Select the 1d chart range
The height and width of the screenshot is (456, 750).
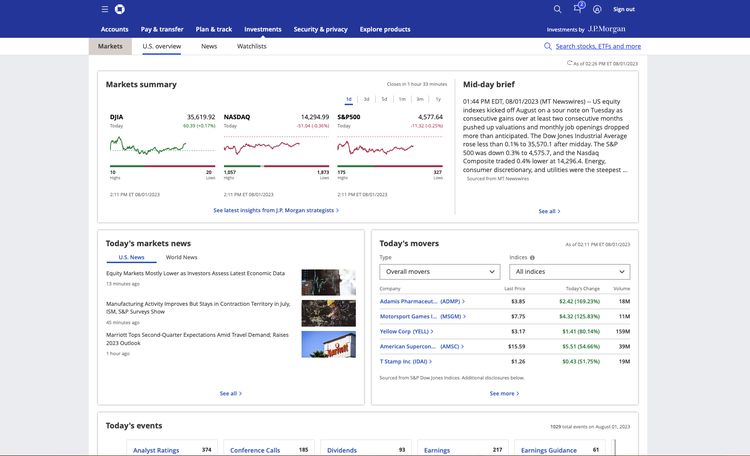tap(349, 99)
